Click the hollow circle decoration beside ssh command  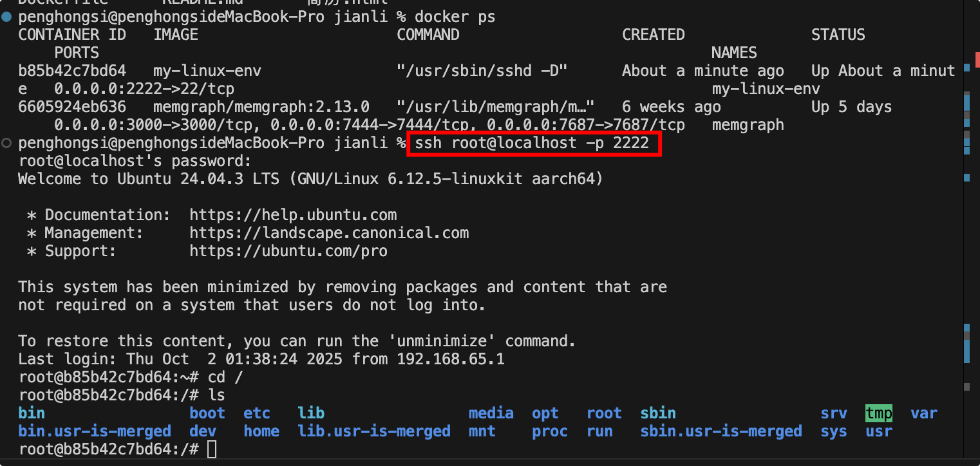pyautogui.click(x=7, y=143)
